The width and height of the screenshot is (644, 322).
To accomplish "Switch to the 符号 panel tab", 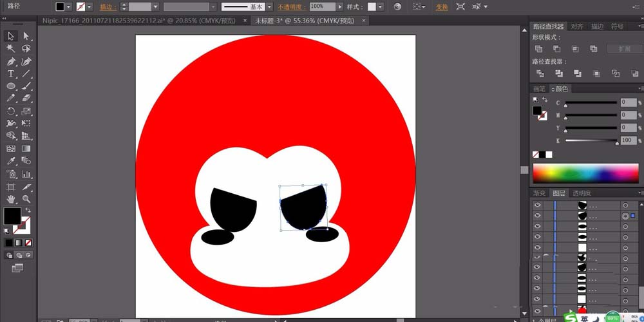I will click(617, 26).
